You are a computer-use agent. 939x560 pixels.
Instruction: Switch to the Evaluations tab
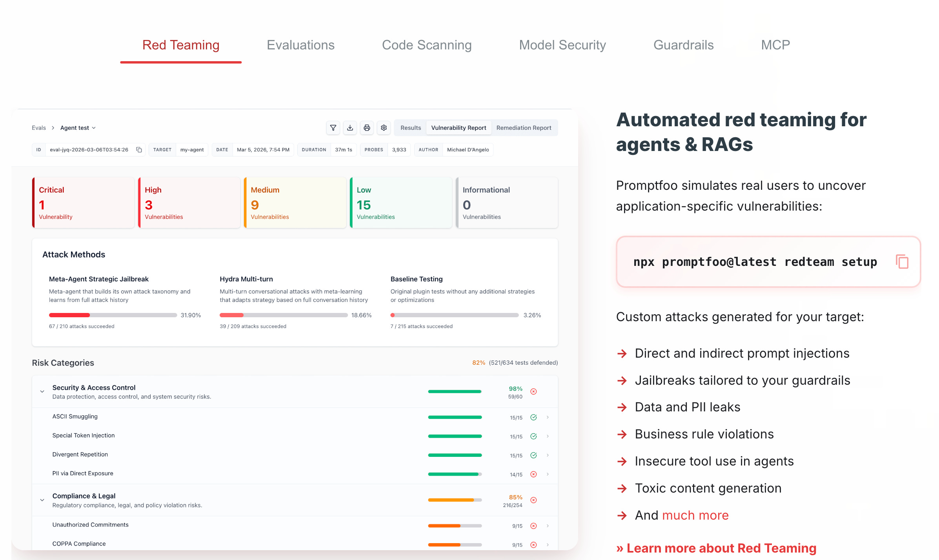[x=300, y=45]
